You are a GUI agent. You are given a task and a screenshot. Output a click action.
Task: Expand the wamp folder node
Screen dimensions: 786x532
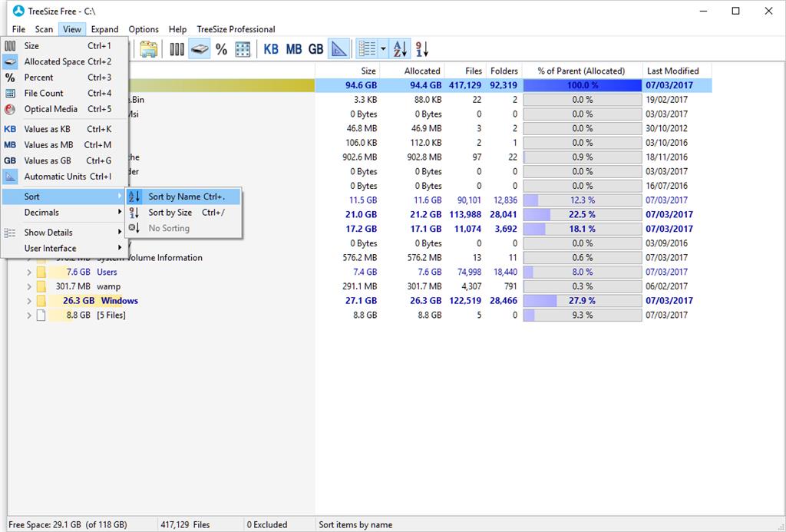(29, 287)
